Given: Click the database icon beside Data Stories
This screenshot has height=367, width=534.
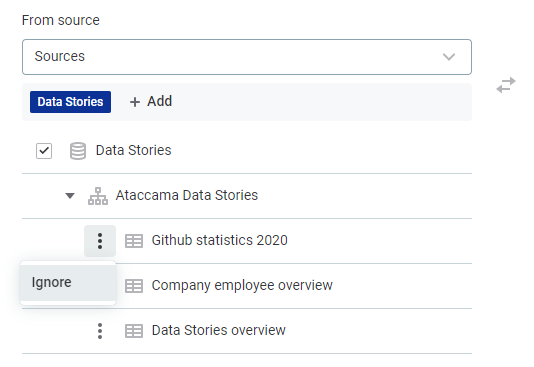Looking at the screenshot, I should tap(78, 151).
